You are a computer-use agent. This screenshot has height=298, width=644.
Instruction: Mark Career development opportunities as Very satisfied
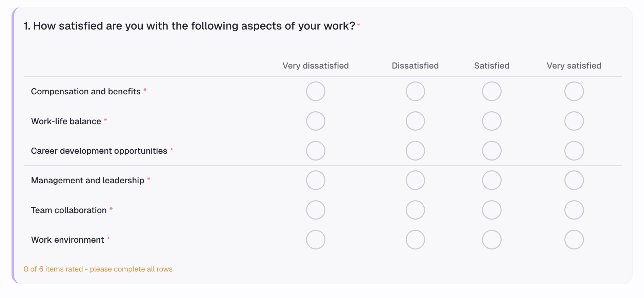[x=574, y=150]
